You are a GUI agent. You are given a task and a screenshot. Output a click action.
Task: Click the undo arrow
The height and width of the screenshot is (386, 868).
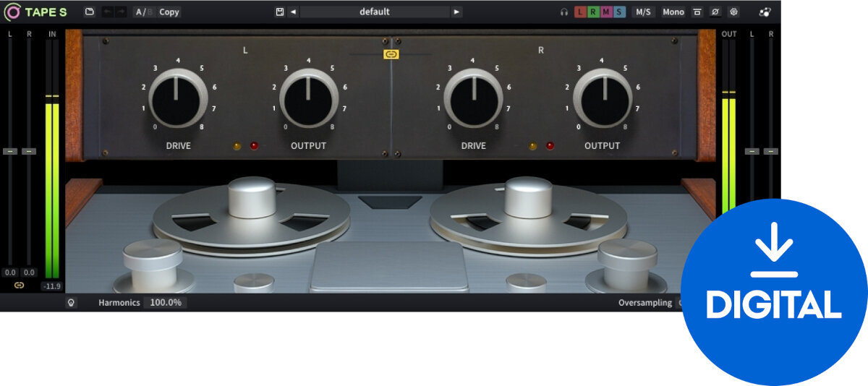pos(109,12)
